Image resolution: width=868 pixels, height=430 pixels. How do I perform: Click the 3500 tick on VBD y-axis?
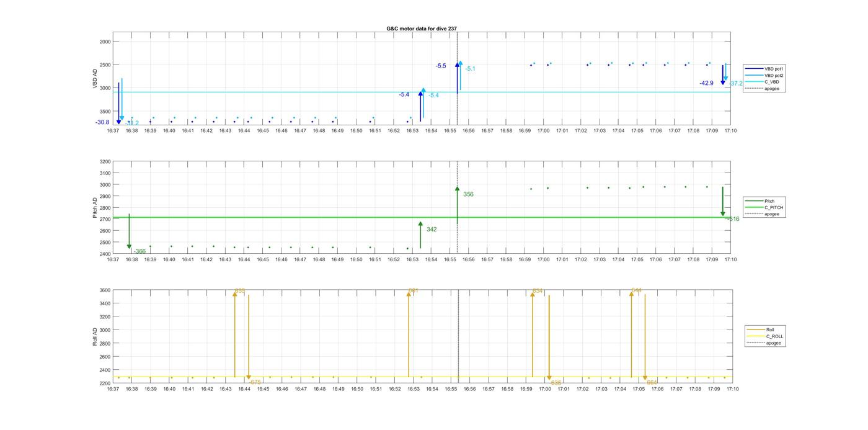pyautogui.click(x=105, y=111)
